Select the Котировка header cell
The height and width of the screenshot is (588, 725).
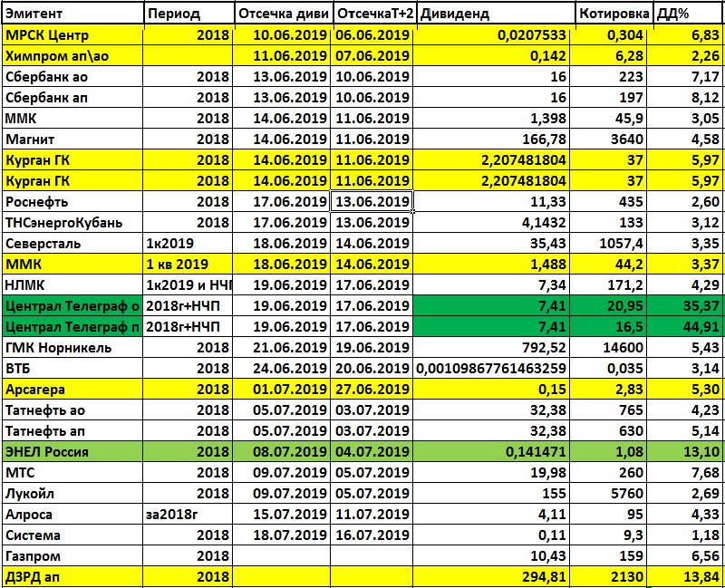tap(614, 14)
